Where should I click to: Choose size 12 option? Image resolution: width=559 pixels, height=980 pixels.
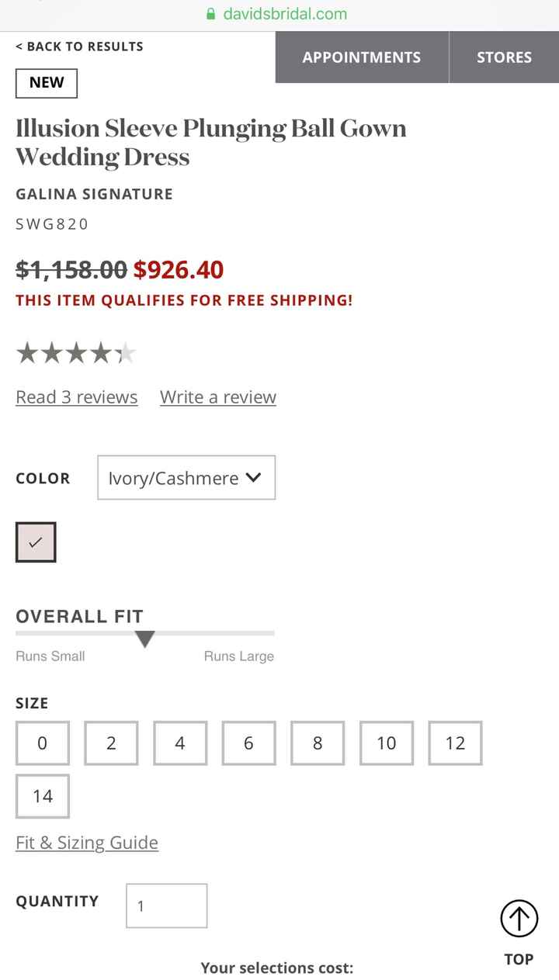coord(455,743)
